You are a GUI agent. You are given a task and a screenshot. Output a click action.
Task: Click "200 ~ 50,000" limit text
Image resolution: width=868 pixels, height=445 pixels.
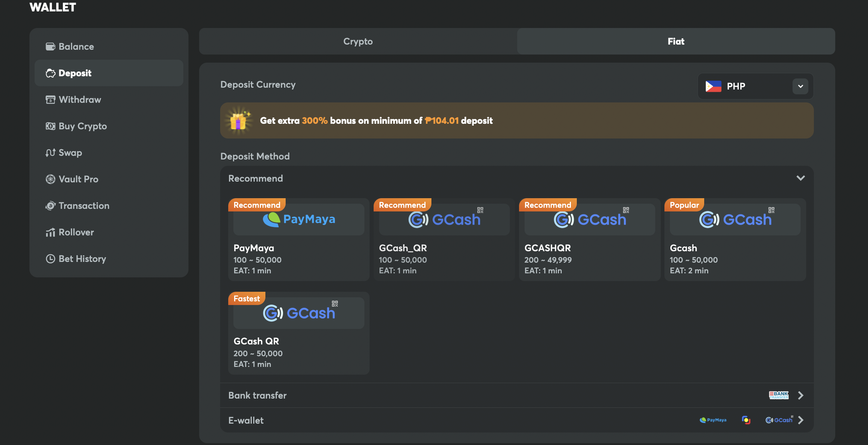258,353
